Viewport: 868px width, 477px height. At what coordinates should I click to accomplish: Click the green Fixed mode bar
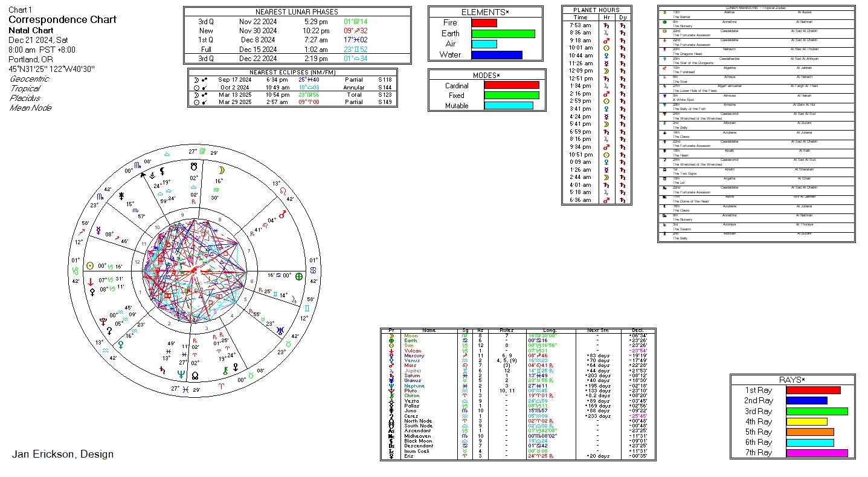[x=512, y=96]
